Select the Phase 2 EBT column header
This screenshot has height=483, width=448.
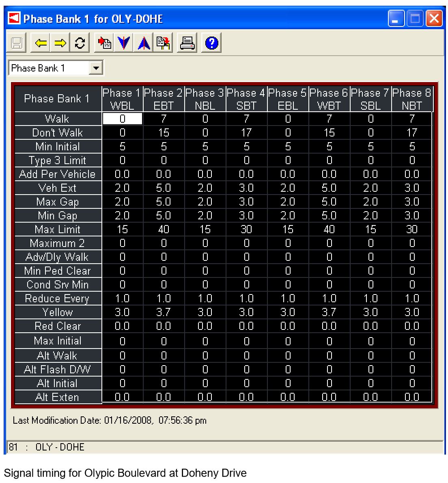(164, 99)
